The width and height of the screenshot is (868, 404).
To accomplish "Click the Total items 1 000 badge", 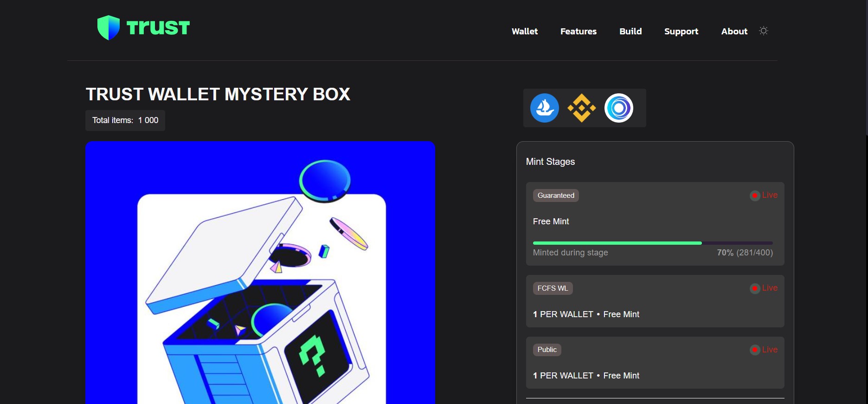I will point(125,120).
